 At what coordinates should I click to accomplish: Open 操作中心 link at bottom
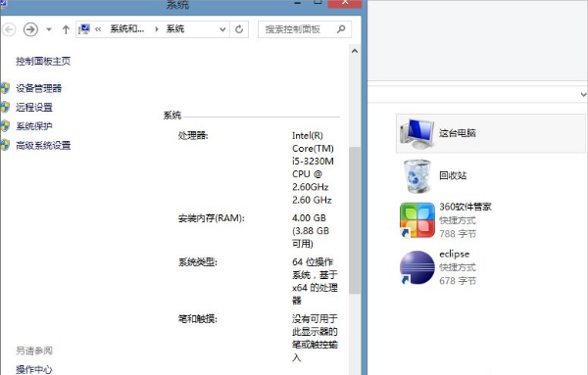[x=34, y=370]
